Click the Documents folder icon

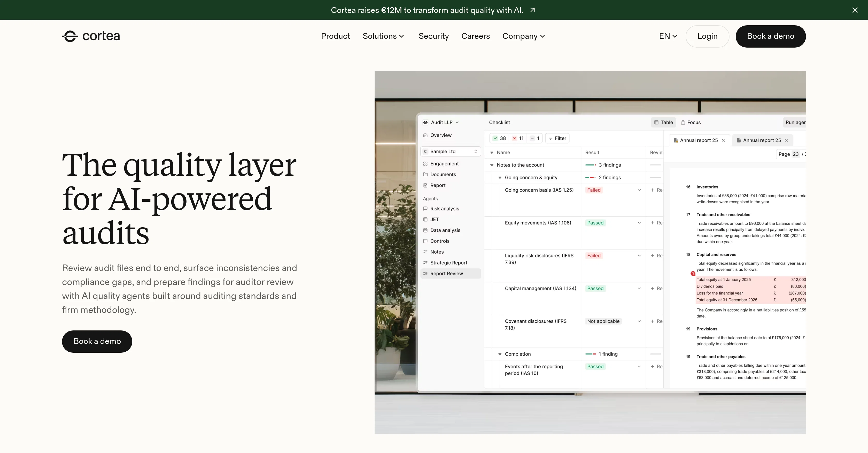pyautogui.click(x=425, y=174)
